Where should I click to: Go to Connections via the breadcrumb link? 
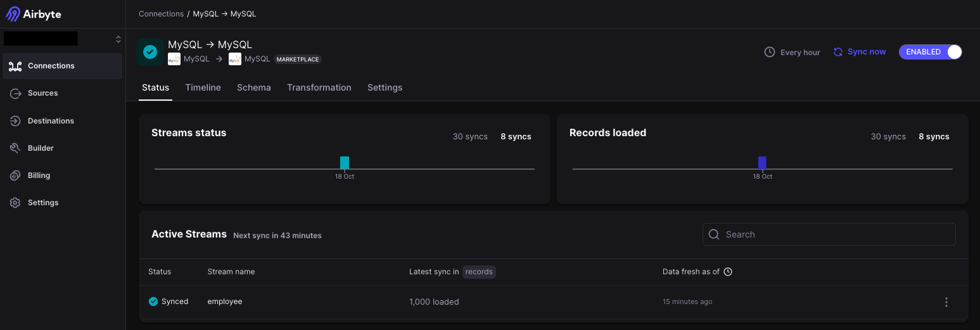(161, 14)
